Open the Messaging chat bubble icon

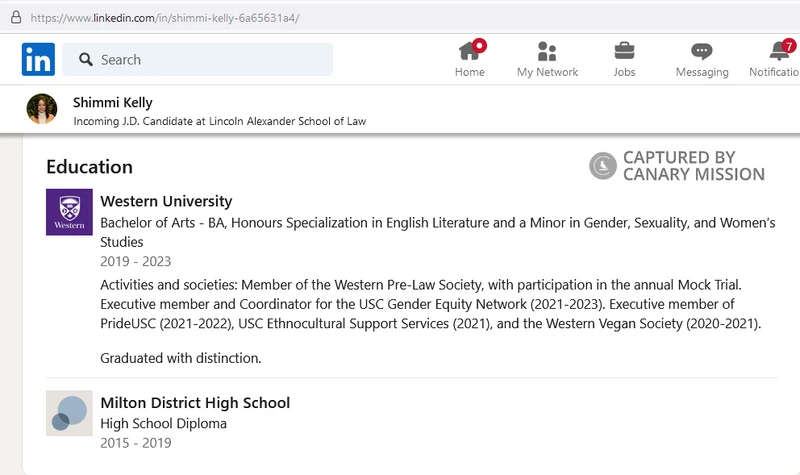tap(702, 51)
